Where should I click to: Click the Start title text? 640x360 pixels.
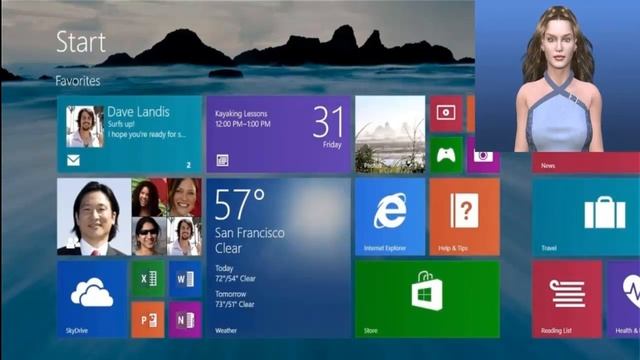(81, 42)
